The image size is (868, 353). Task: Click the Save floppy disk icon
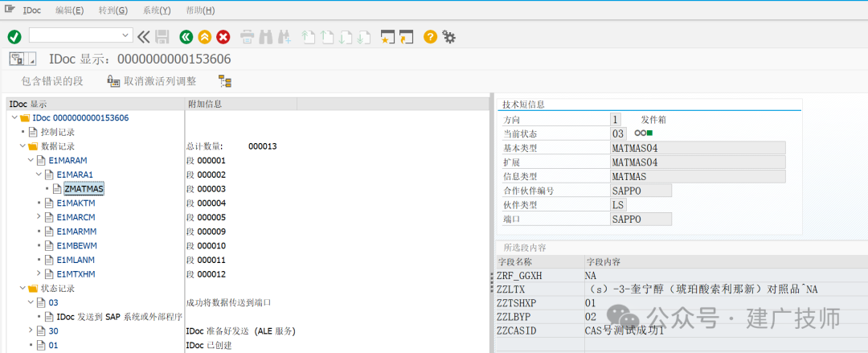(x=162, y=37)
